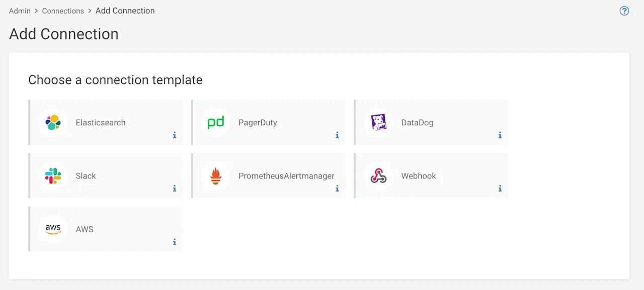This screenshot has width=644, height=290.
Task: View info for the PrometheusAlertmanager template
Action: [337, 188]
